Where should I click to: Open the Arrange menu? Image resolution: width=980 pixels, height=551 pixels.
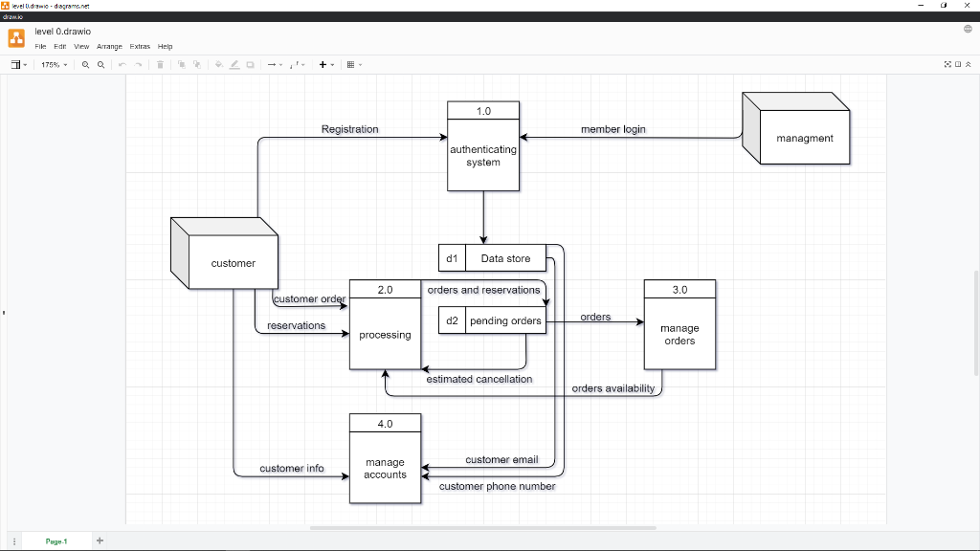tap(109, 46)
